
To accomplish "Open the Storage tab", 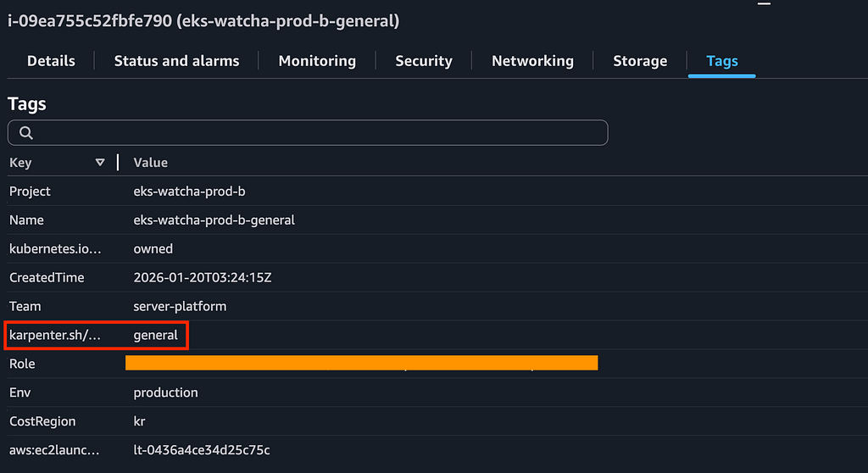I will pos(640,61).
